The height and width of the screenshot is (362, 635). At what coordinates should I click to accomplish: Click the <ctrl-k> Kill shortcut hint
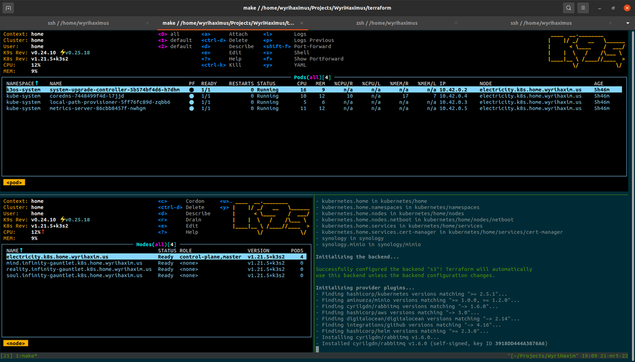221,65
